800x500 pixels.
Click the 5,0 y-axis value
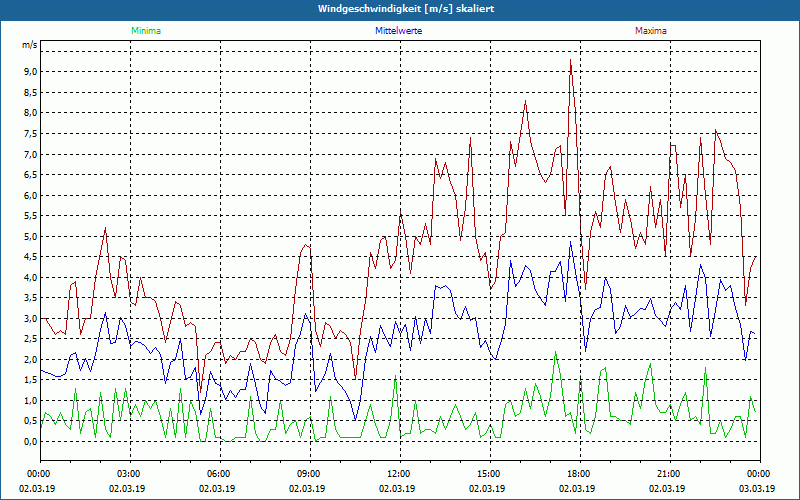click(31, 236)
